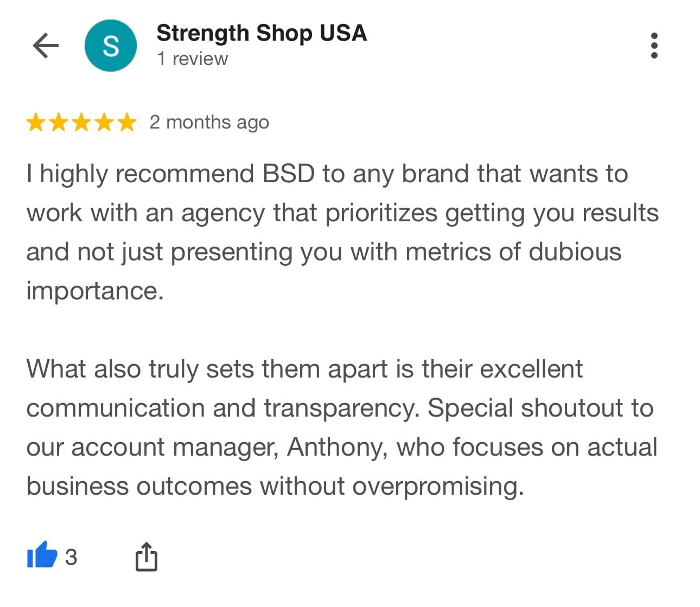Open Strength Shop USA reviewer profile
This screenshot has width=700, height=607.
[x=262, y=33]
